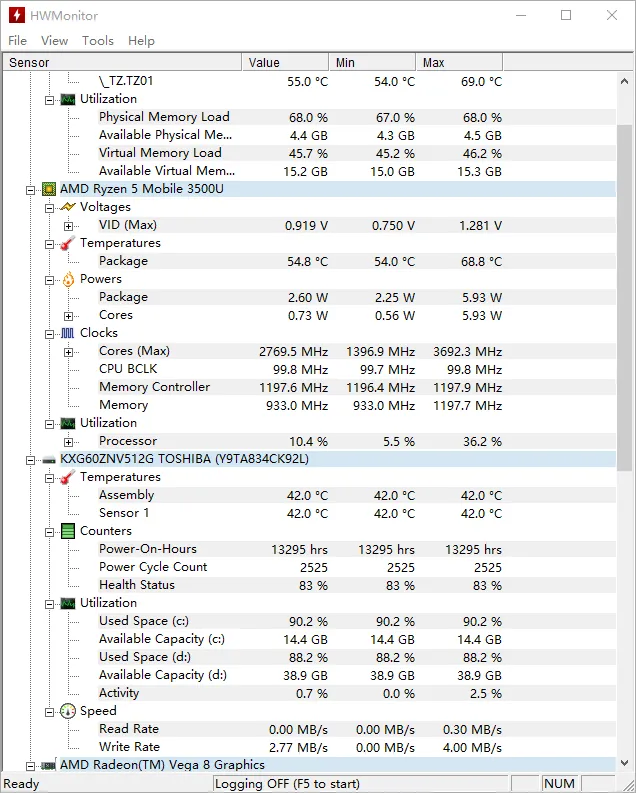Expand the Processor utilization entry

(68, 442)
